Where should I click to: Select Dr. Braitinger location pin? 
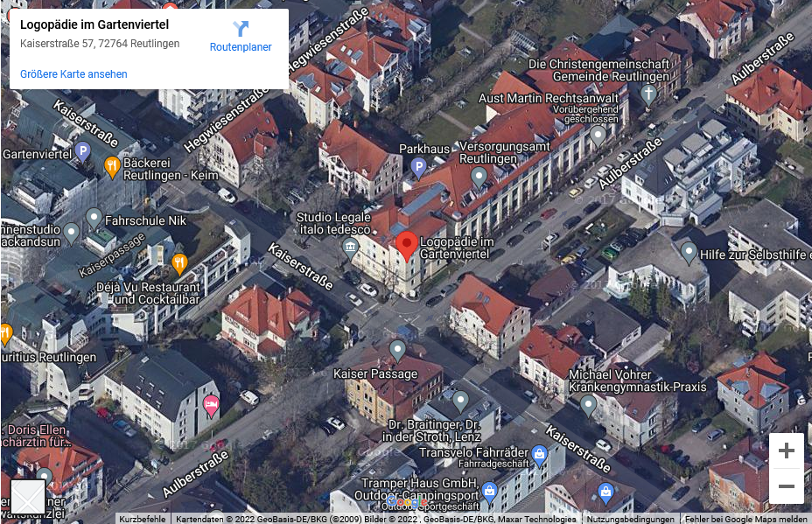coord(460,401)
